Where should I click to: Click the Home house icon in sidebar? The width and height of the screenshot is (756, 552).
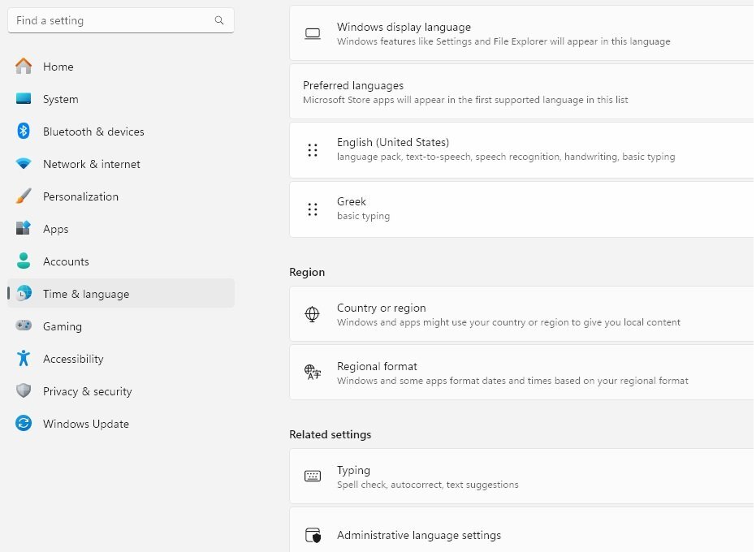[x=23, y=66]
